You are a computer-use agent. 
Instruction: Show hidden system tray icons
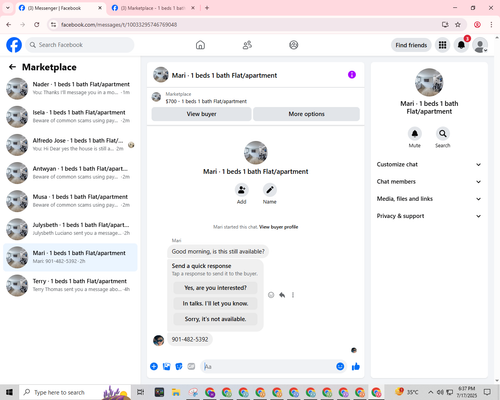(x=431, y=392)
